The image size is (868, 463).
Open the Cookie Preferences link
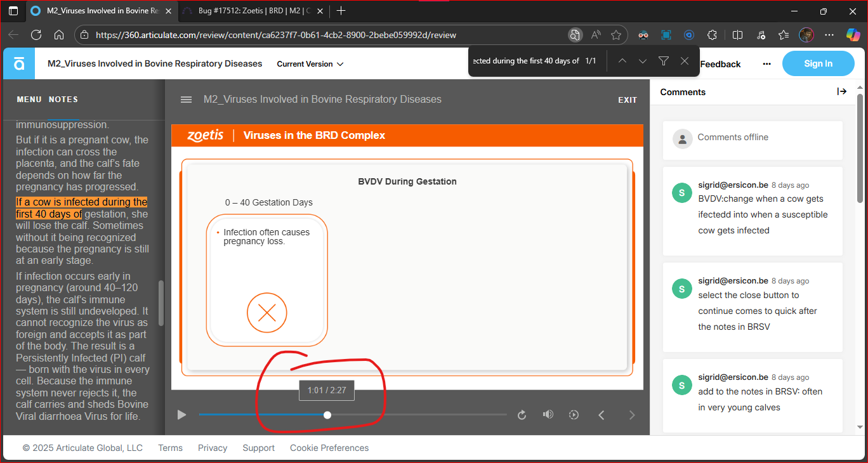coord(329,448)
